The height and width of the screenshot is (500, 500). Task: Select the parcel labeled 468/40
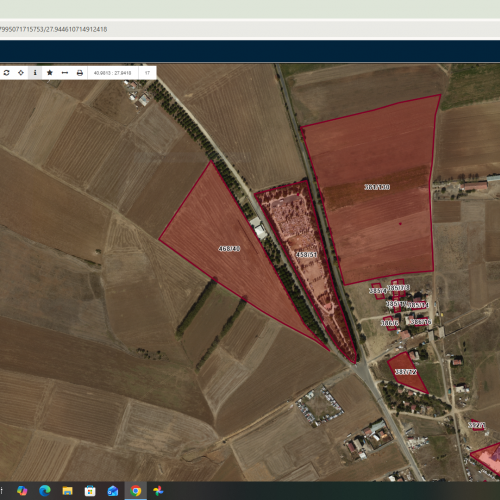pos(230,249)
